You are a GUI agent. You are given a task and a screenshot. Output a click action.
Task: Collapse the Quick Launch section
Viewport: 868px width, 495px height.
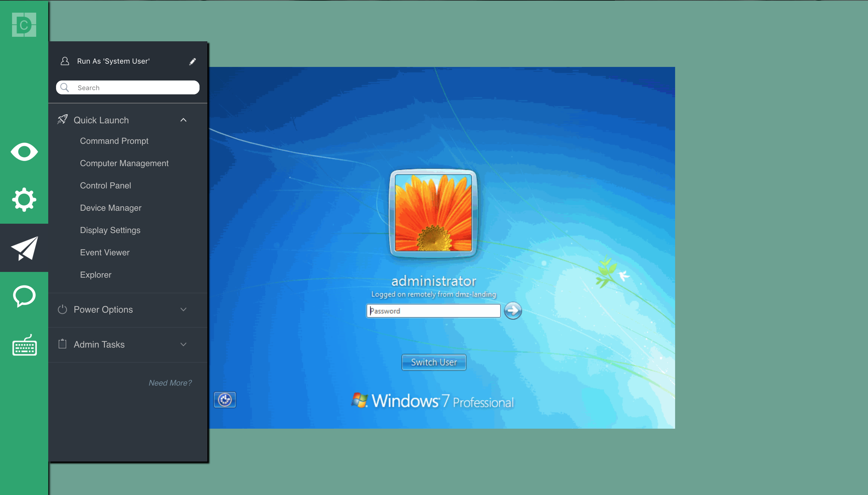184,120
